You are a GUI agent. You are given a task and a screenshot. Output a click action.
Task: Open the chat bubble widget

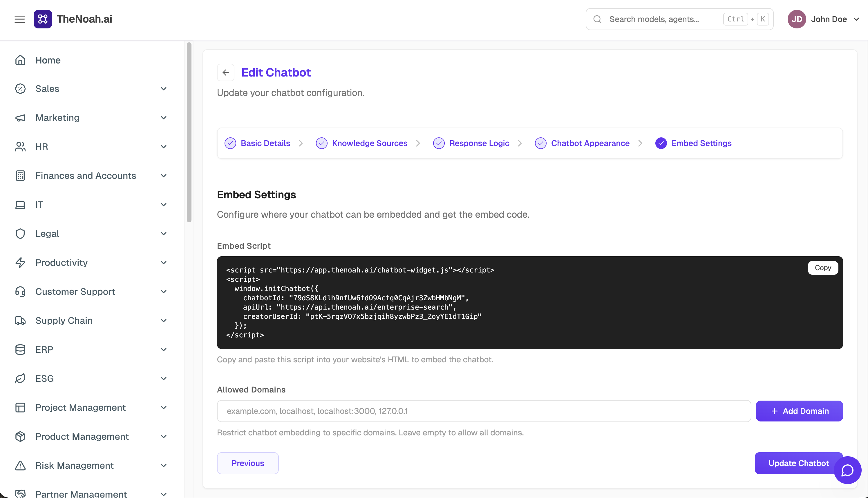(x=847, y=470)
